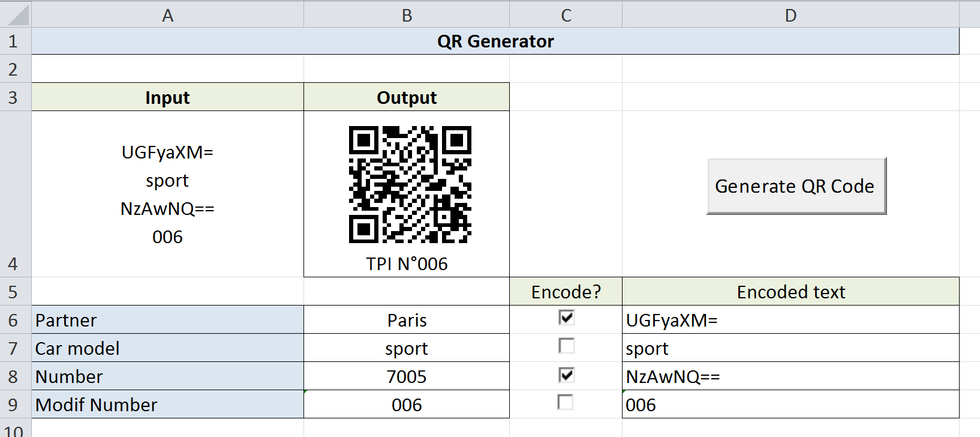Select the generated QR code image
Viewport: 980px width, 437px height.
[410, 184]
